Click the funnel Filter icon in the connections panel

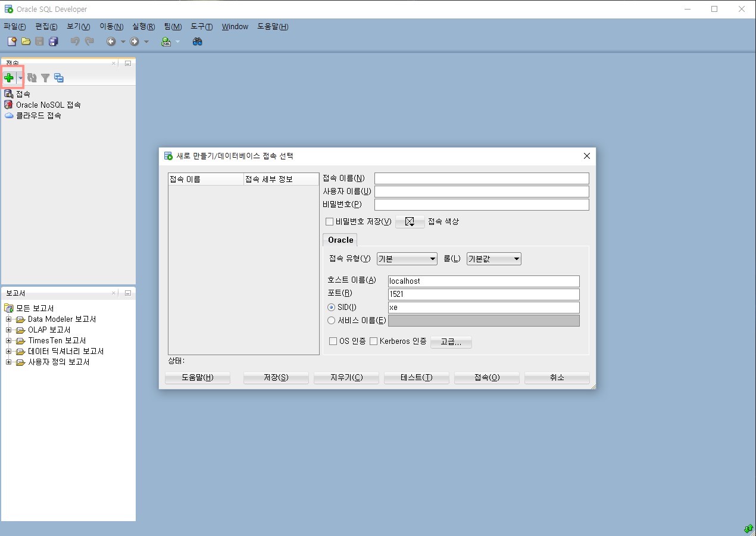click(45, 78)
